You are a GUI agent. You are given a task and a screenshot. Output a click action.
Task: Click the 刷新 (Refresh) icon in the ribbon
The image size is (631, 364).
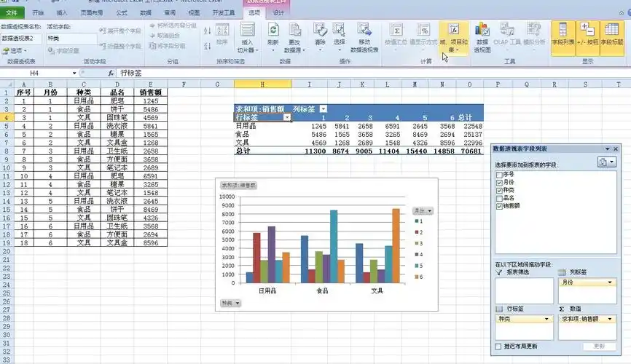(273, 31)
